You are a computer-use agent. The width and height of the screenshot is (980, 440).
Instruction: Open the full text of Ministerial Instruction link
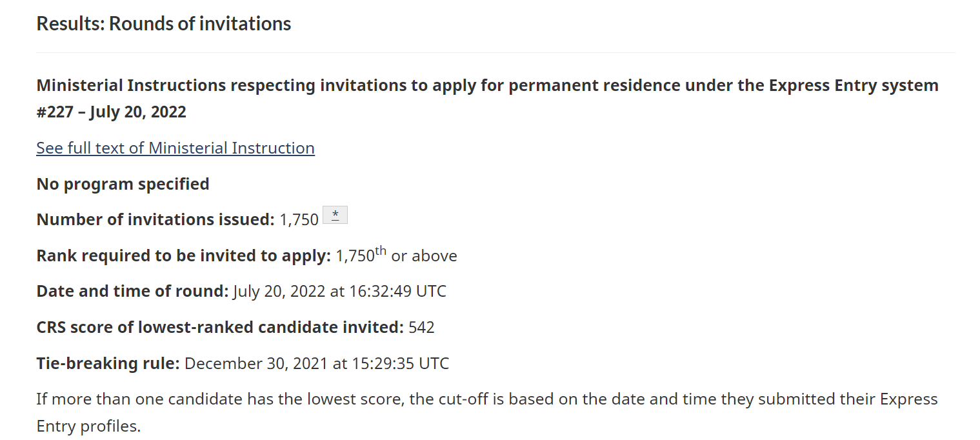click(175, 148)
